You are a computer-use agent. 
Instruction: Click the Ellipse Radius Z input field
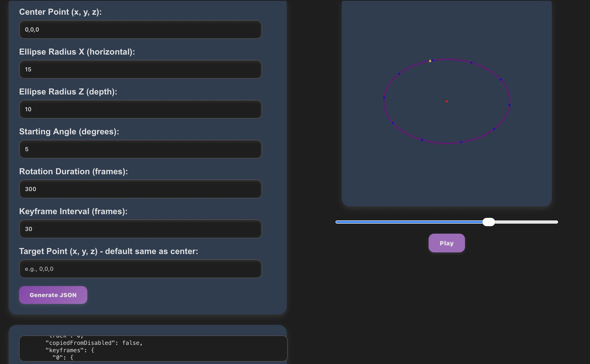(x=140, y=109)
